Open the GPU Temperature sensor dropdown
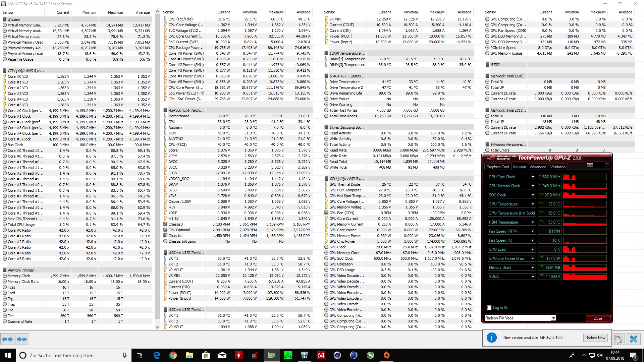Viewport: 644px width, 362px height. 533,204
